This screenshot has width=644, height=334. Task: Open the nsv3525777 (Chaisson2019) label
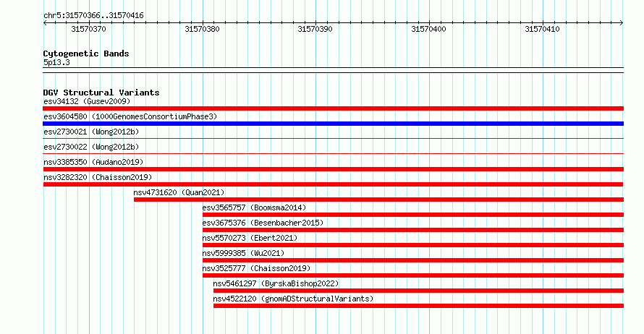(257, 268)
